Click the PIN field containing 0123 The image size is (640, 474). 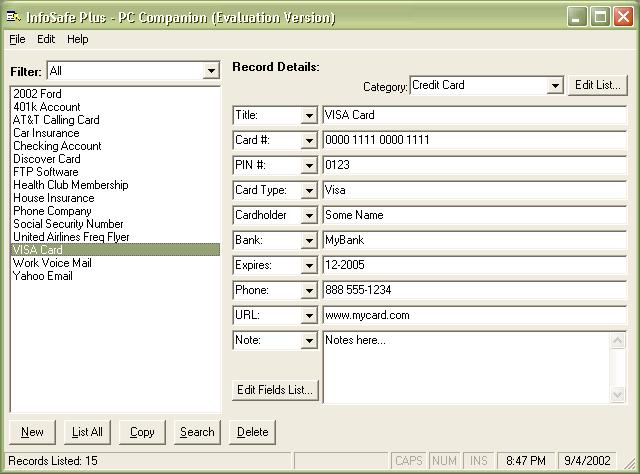tap(474, 165)
